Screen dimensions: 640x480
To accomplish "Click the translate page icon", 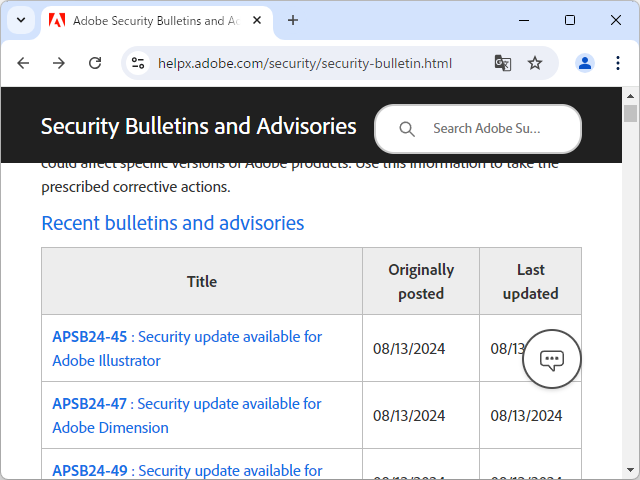I will click(502, 63).
